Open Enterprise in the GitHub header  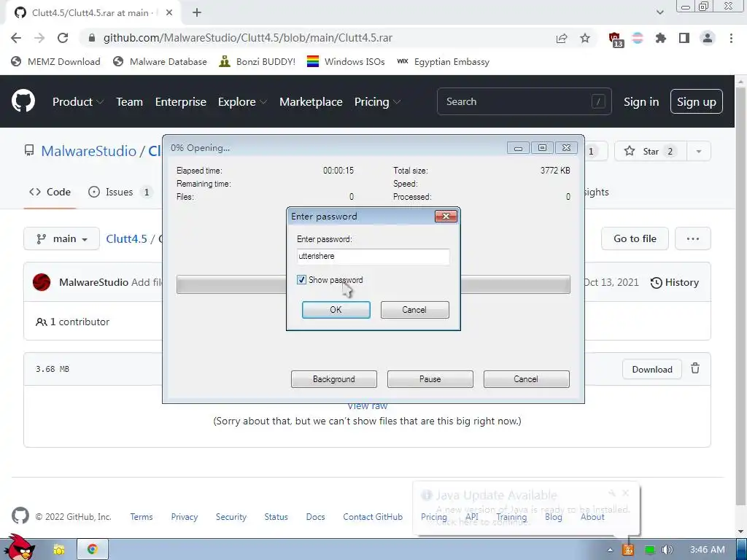coord(181,101)
